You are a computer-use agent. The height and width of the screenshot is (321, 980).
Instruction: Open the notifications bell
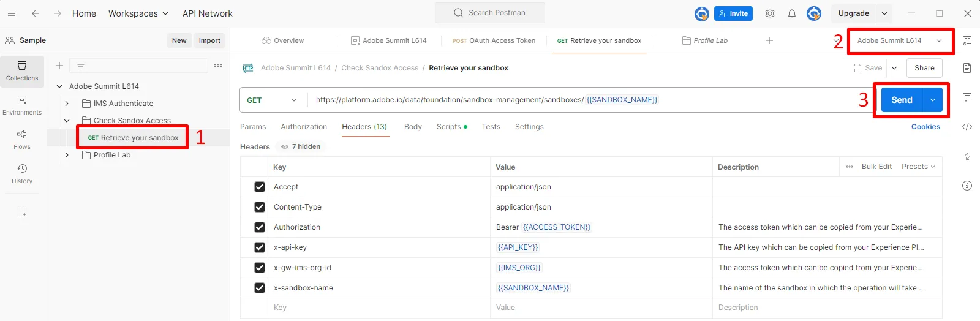[792, 13]
